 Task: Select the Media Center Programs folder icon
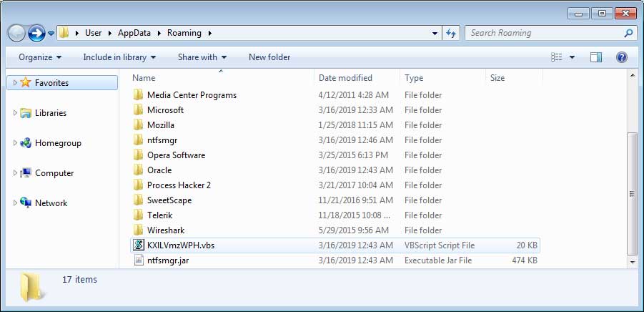138,95
